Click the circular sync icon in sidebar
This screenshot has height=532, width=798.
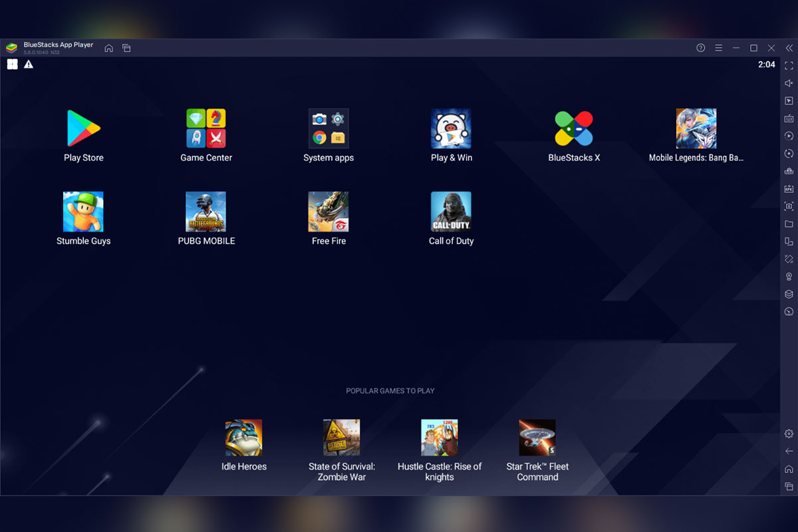(789, 154)
